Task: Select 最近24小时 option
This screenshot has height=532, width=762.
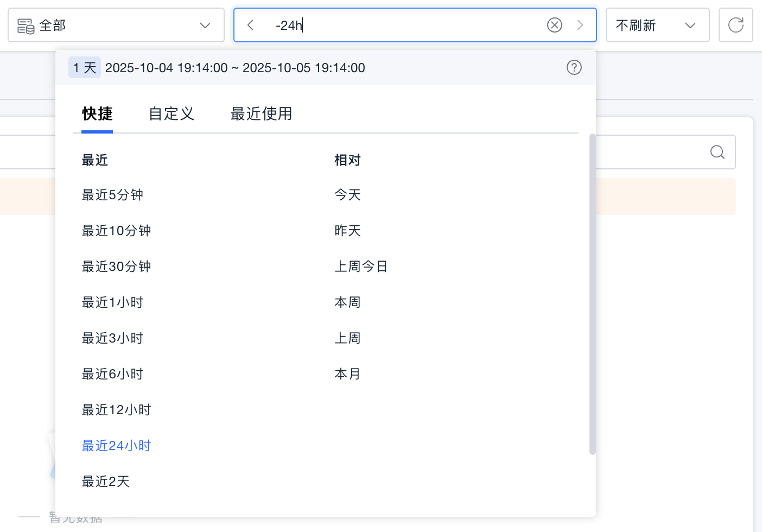Action: (116, 446)
